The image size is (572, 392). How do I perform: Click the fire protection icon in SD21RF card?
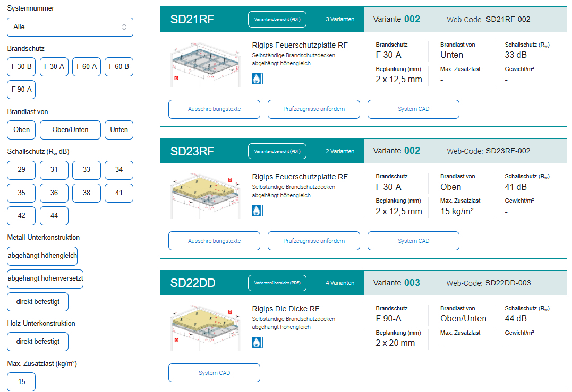pos(258,79)
